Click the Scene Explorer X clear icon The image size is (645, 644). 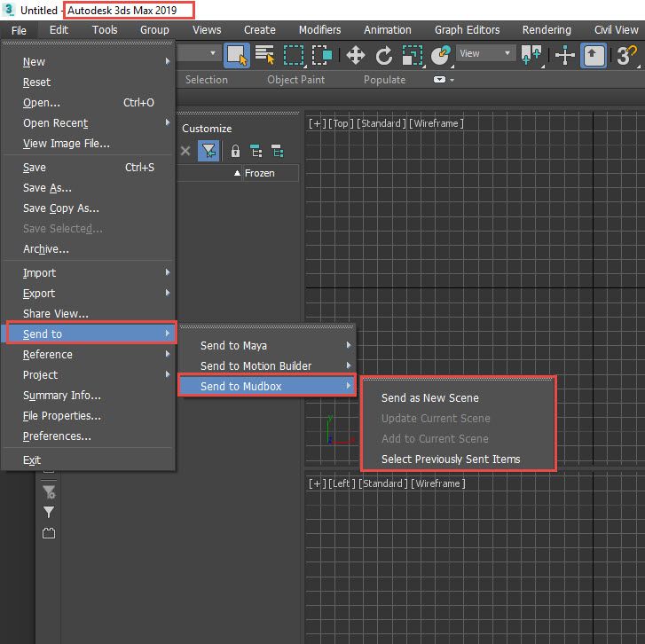(185, 151)
